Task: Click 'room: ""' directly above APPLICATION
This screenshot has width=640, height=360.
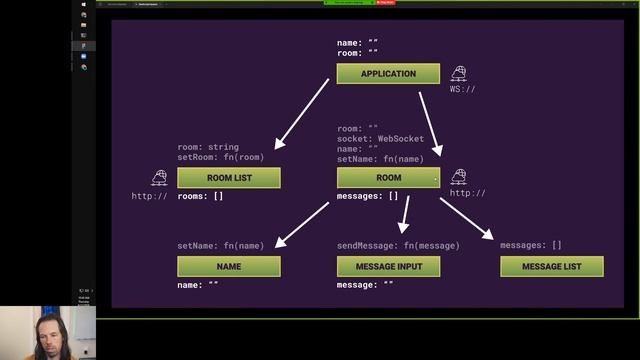Action: (x=357, y=53)
